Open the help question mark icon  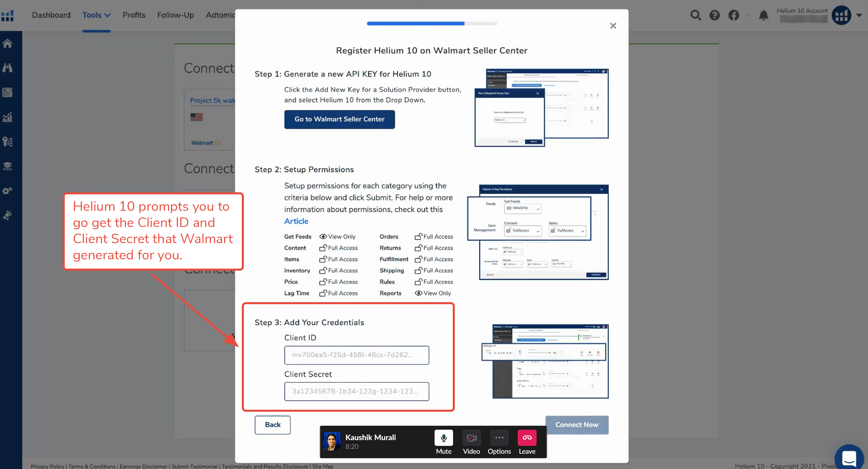(714, 16)
